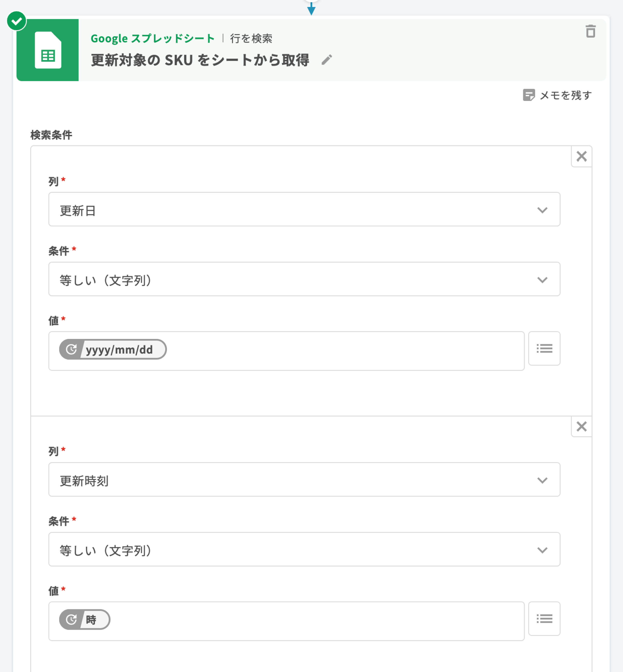Click the yyyy/mm/dd date pill
The image size is (623, 672).
point(113,349)
